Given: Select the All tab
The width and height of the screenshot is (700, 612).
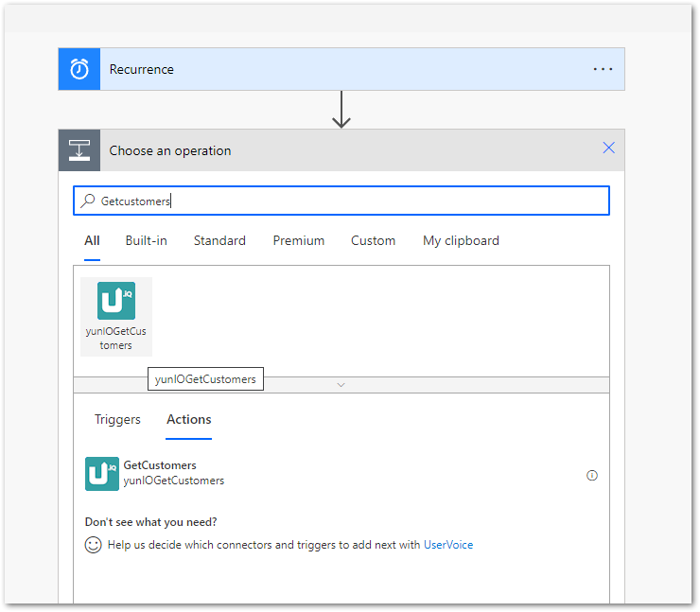Looking at the screenshot, I should tap(92, 241).
